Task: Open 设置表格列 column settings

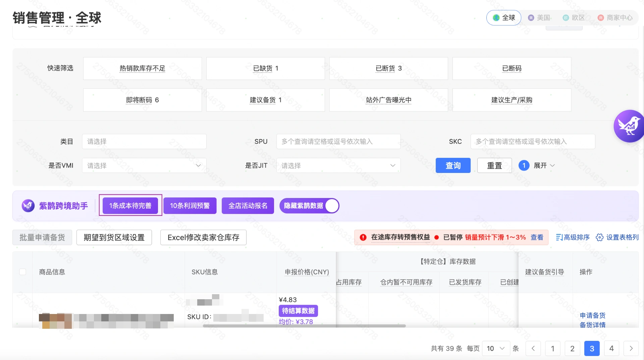Action: pos(617,237)
